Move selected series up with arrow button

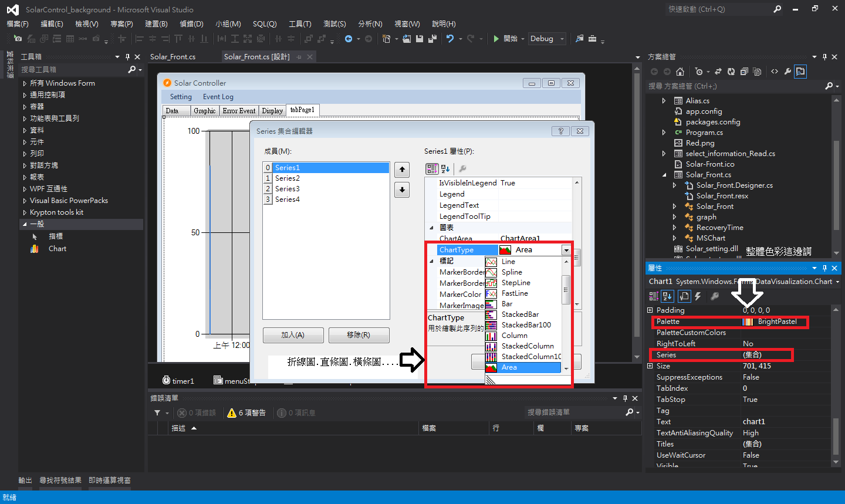point(402,170)
